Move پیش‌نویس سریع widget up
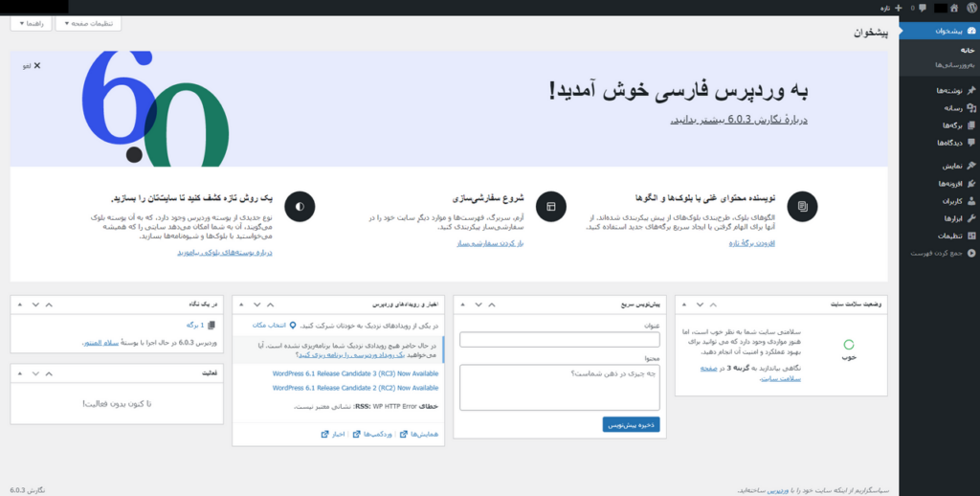Screen dimensions: 980x496 (492, 304)
